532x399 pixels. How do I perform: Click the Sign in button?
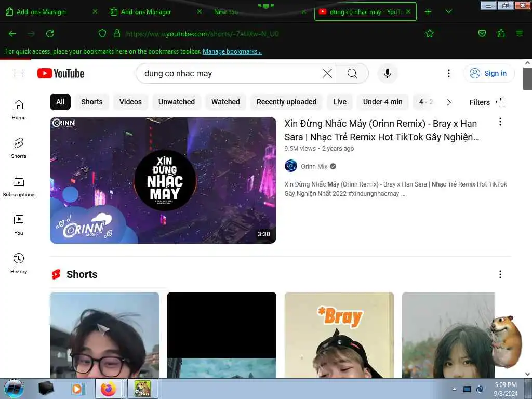pyautogui.click(x=489, y=73)
